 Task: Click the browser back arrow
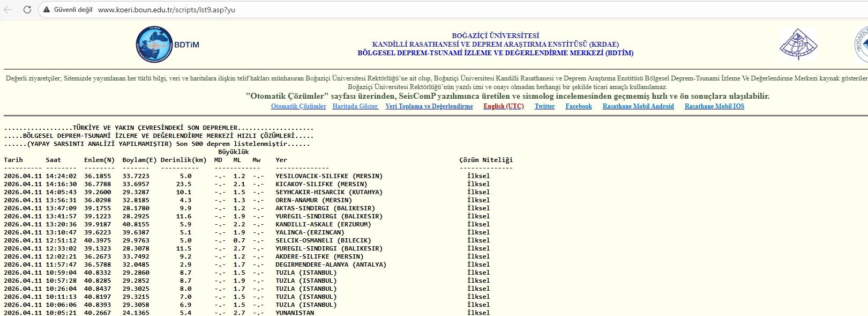point(8,10)
